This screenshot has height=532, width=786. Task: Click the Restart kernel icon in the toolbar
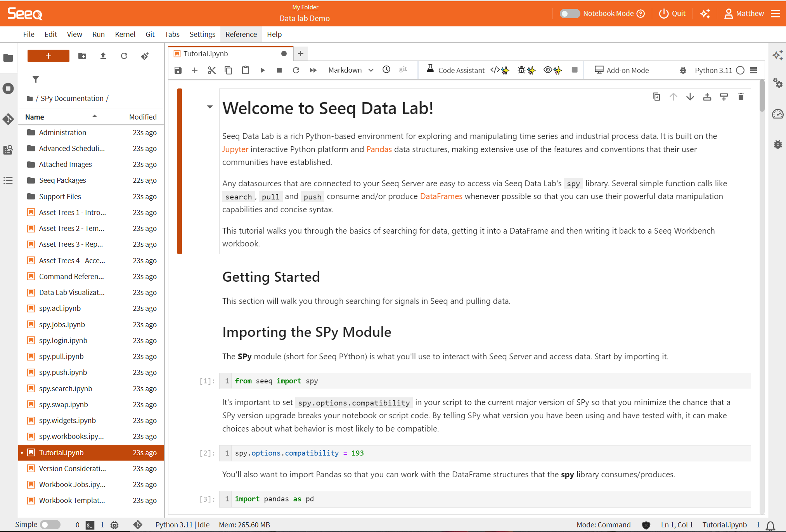(296, 70)
